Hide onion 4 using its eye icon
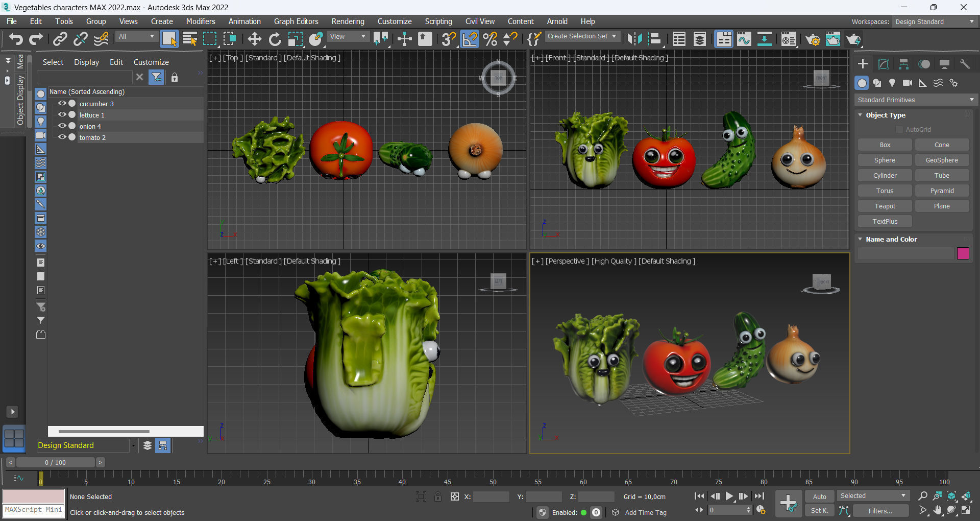Screen dimensions: 980x521 pos(62,126)
